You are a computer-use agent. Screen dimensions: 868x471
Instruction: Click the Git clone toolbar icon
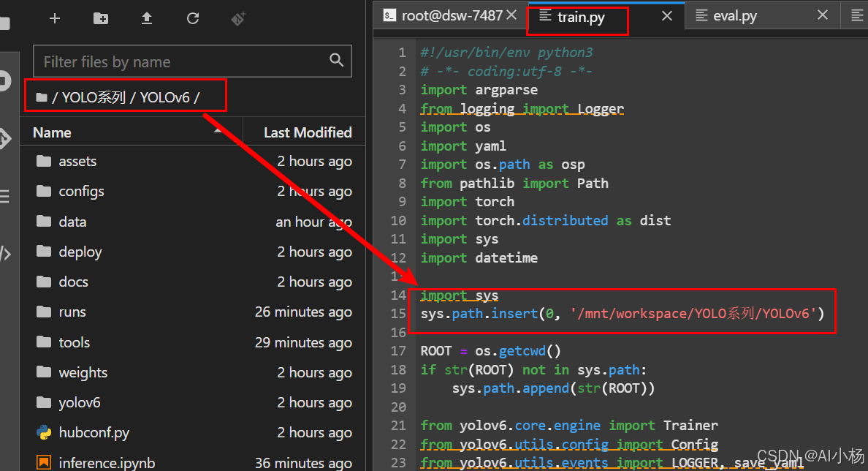click(238, 18)
